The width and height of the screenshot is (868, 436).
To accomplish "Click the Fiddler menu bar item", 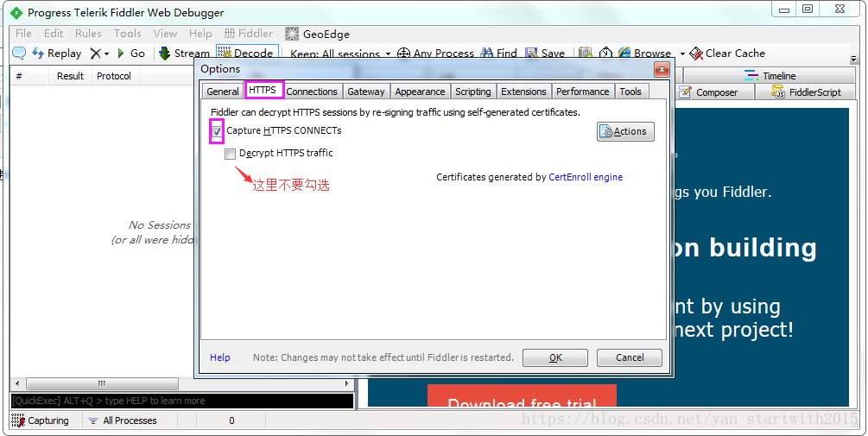I will [249, 33].
